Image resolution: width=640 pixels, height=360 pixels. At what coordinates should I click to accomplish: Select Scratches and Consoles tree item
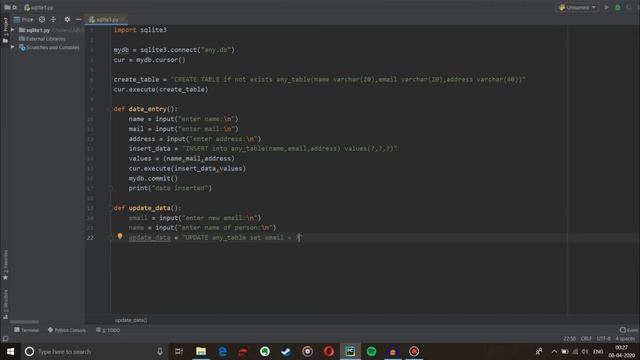(49, 47)
